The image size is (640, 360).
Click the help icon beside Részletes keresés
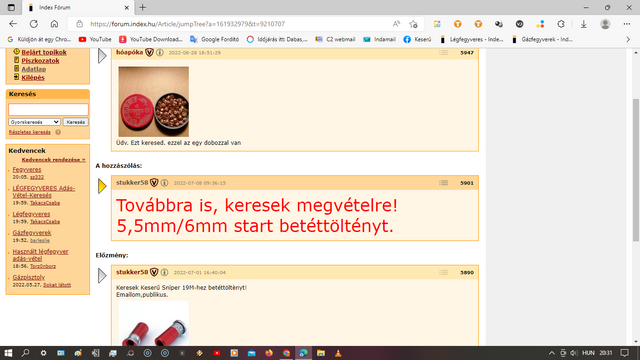(58, 132)
